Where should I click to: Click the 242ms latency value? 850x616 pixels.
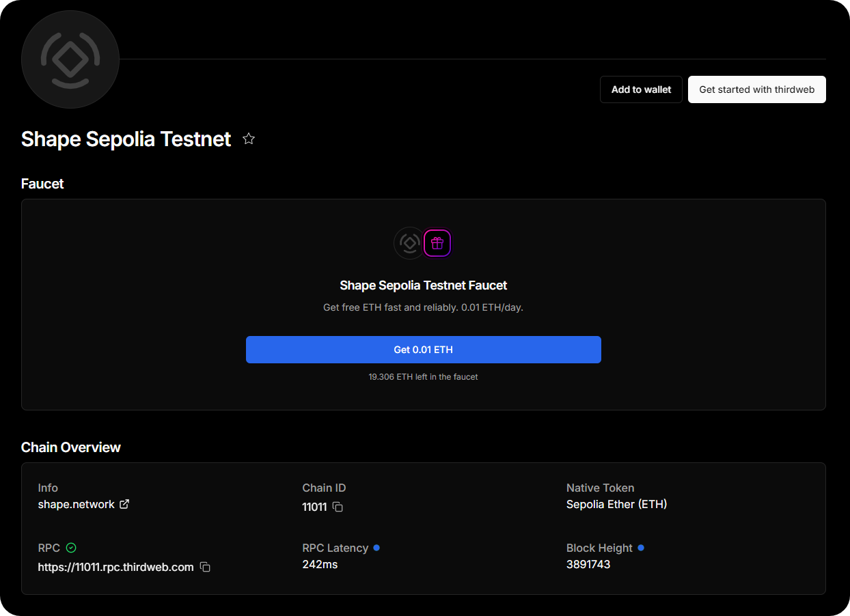coord(320,564)
